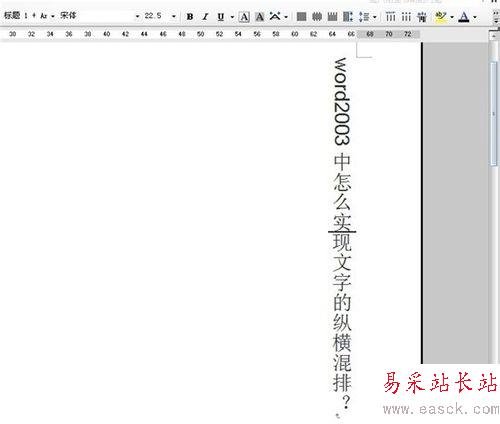The width and height of the screenshot is (500, 424).
Task: Apply font color button
Action: point(464,16)
